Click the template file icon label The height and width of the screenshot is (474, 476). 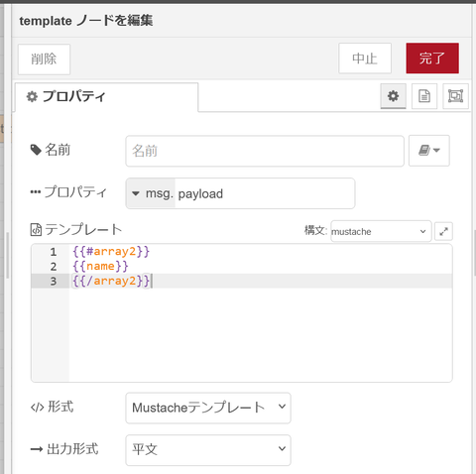[x=36, y=229]
